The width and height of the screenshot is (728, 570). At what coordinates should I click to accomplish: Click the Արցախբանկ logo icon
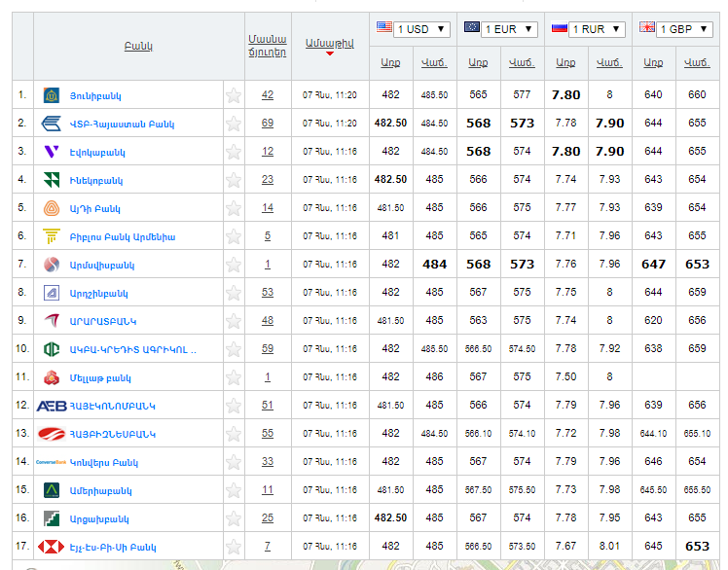pyautogui.click(x=51, y=518)
